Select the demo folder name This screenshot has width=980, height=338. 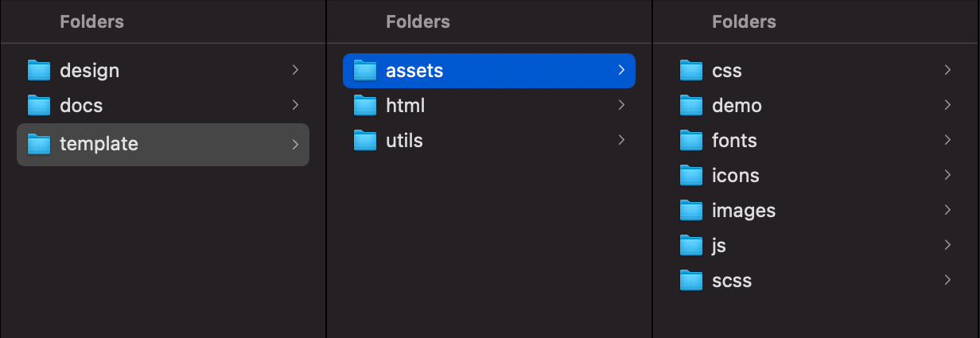coord(737,106)
